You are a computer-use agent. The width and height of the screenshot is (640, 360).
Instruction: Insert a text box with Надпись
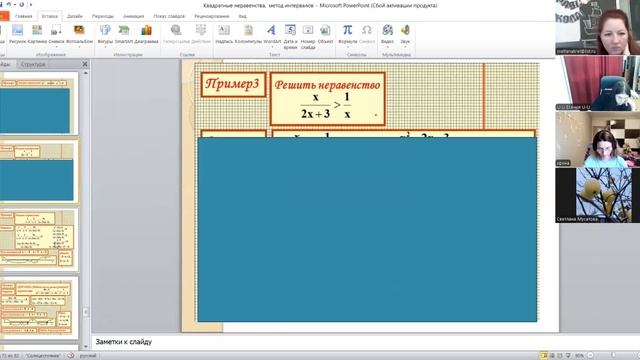[x=224, y=34]
